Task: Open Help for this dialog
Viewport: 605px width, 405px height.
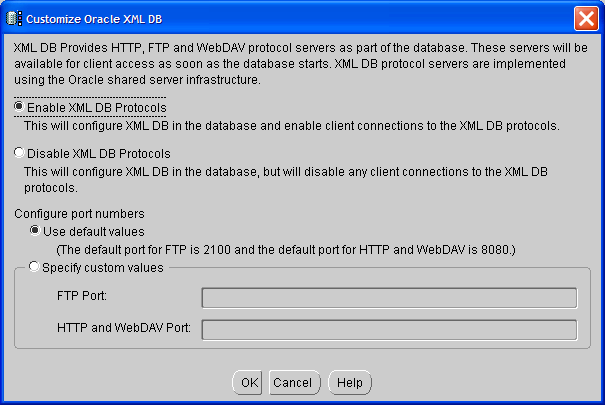Action: [x=349, y=383]
